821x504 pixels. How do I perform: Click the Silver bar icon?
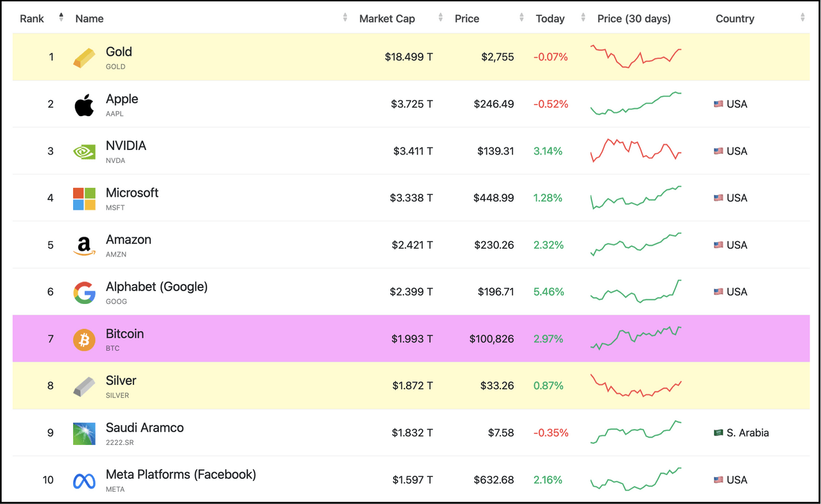84,386
